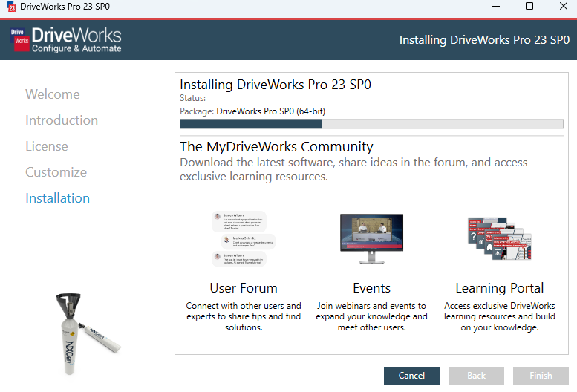Open the Customize step
577x392 pixels.
(x=56, y=172)
